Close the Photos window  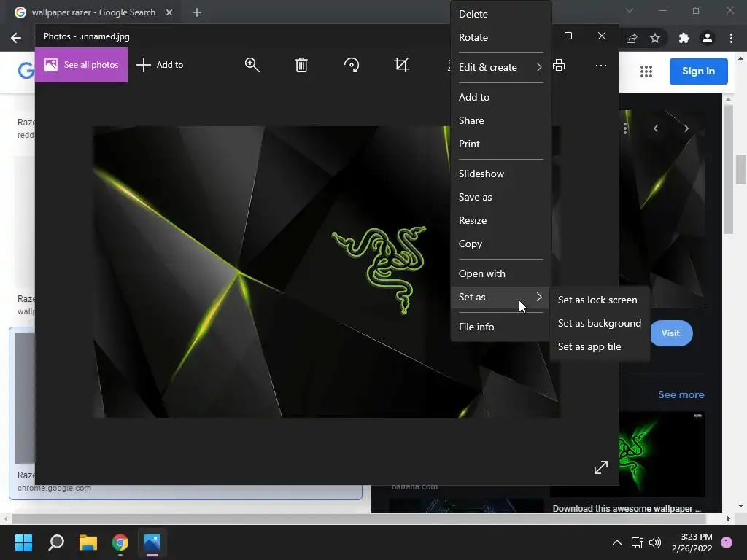pyautogui.click(x=602, y=36)
